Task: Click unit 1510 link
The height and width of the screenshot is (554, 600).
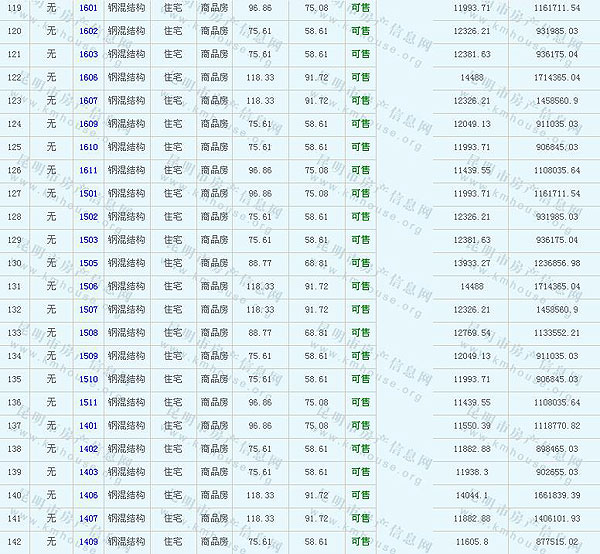Action: (88, 379)
